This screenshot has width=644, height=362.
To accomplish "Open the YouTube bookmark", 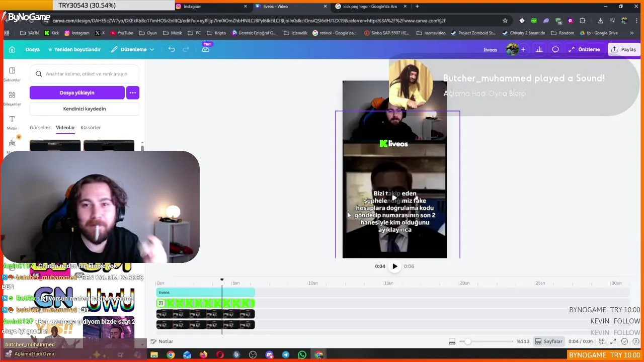I will [x=122, y=33].
